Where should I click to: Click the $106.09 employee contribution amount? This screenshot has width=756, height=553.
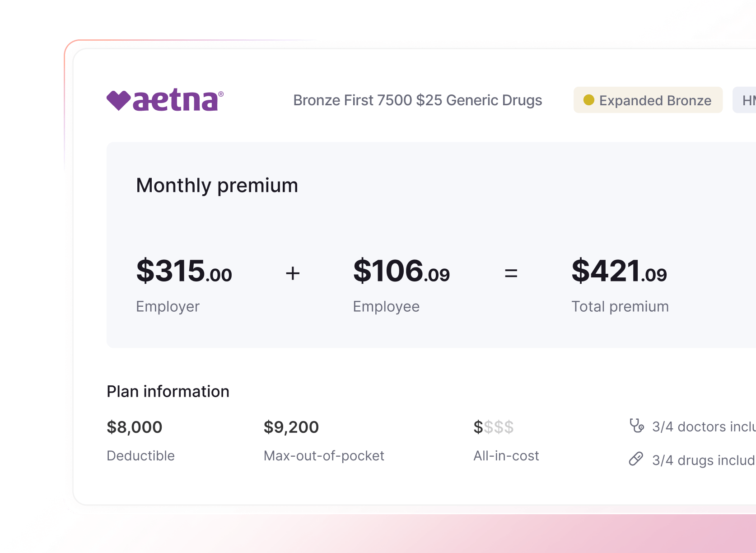(401, 271)
